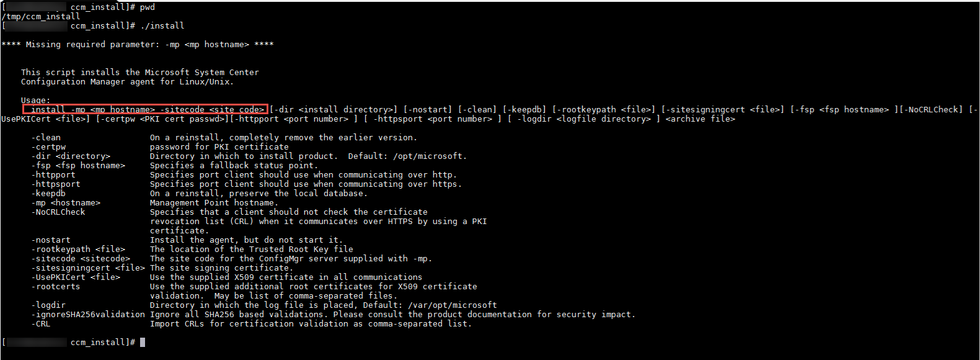Click the '-rootkeypath <file>' option in the list
This screenshot has height=360, width=980.
click(78, 250)
